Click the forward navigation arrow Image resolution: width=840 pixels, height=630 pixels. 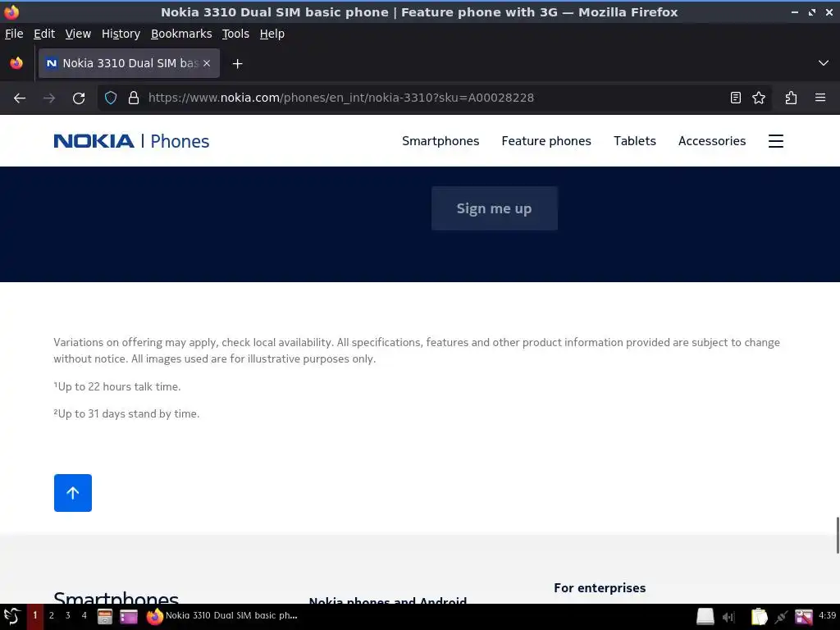tap(49, 98)
